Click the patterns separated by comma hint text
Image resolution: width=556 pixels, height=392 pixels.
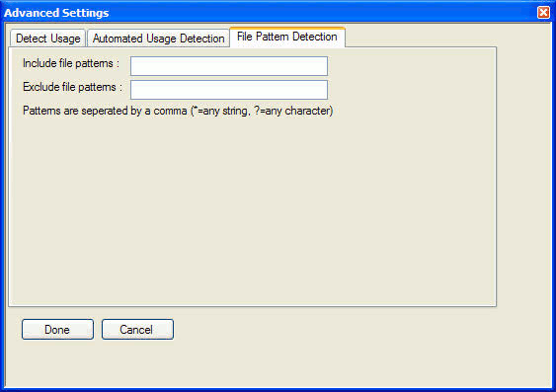pyautogui.click(x=178, y=111)
